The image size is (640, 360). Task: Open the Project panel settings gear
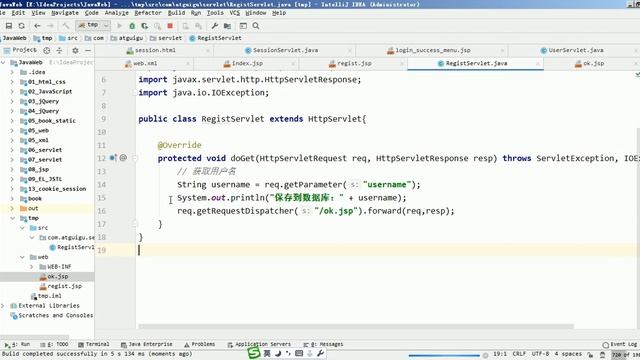[x=75, y=50]
